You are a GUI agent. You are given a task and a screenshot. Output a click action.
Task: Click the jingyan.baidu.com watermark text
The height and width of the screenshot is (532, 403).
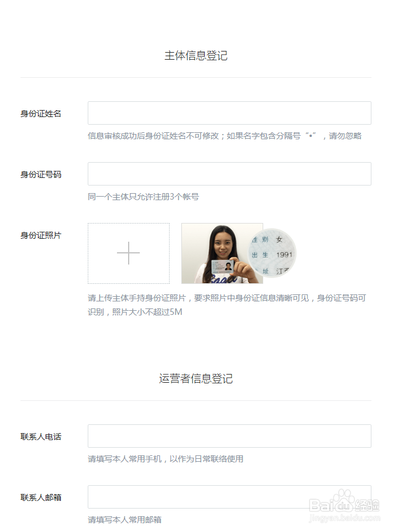tap(345, 519)
